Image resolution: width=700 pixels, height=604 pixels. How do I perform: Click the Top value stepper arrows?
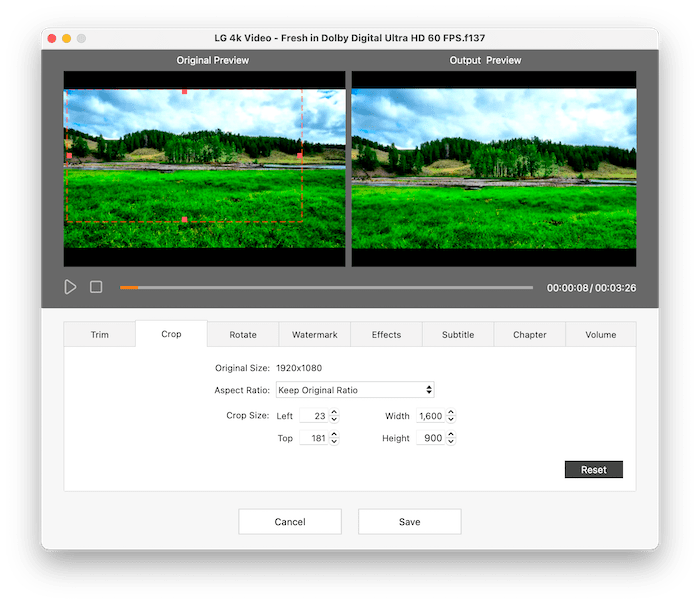click(334, 439)
